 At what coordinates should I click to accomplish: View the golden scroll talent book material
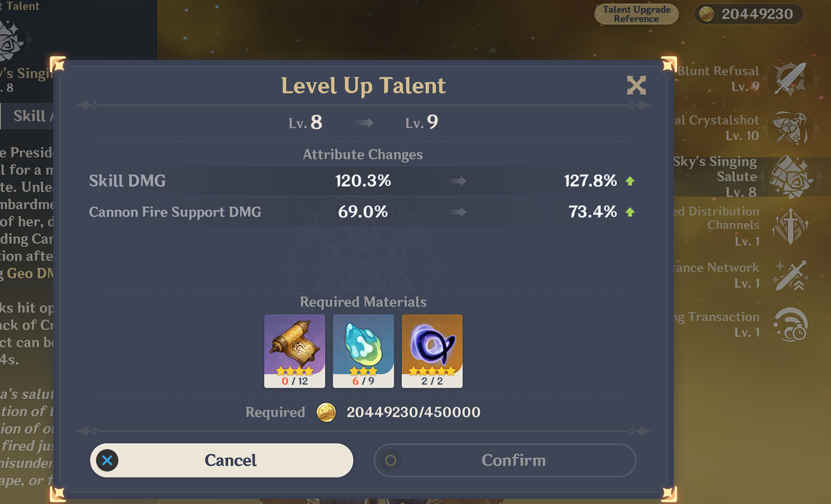[295, 351]
